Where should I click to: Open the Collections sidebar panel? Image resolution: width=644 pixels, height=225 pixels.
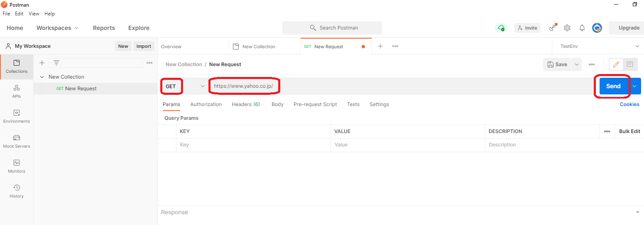tap(17, 67)
